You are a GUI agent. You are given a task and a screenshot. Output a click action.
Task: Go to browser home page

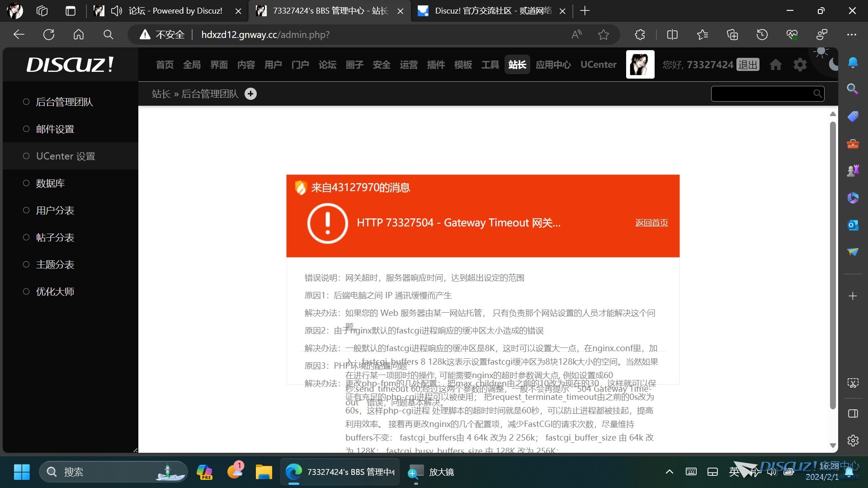pos(79,35)
